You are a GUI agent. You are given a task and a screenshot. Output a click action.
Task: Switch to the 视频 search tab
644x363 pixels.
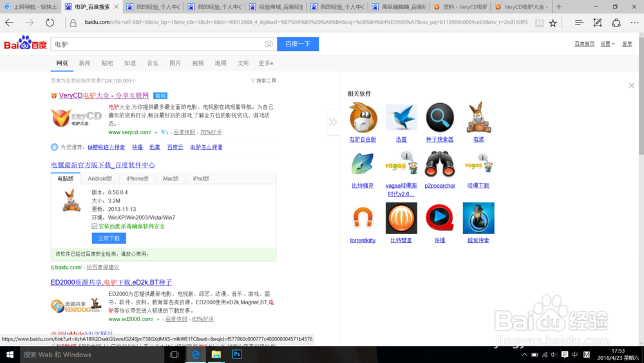[x=198, y=63]
